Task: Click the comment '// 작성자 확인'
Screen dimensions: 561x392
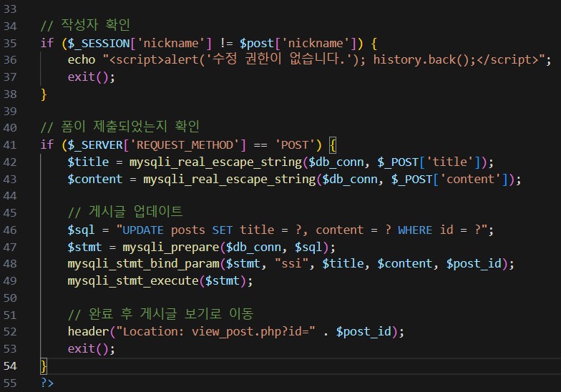Action: pyautogui.click(x=85, y=26)
